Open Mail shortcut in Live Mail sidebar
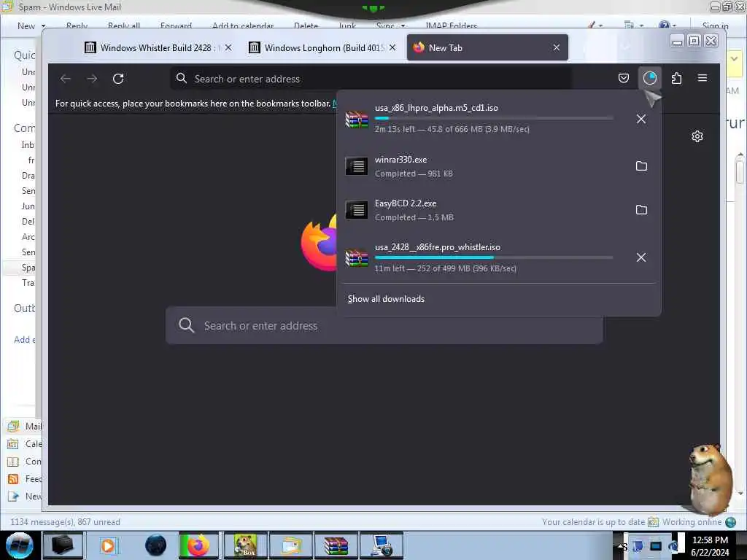The width and height of the screenshot is (747, 560). (x=24, y=426)
